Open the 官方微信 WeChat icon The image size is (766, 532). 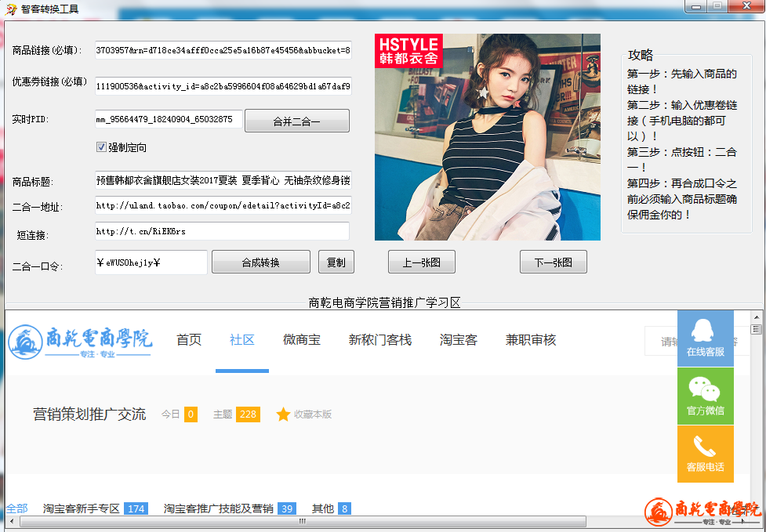coord(705,388)
